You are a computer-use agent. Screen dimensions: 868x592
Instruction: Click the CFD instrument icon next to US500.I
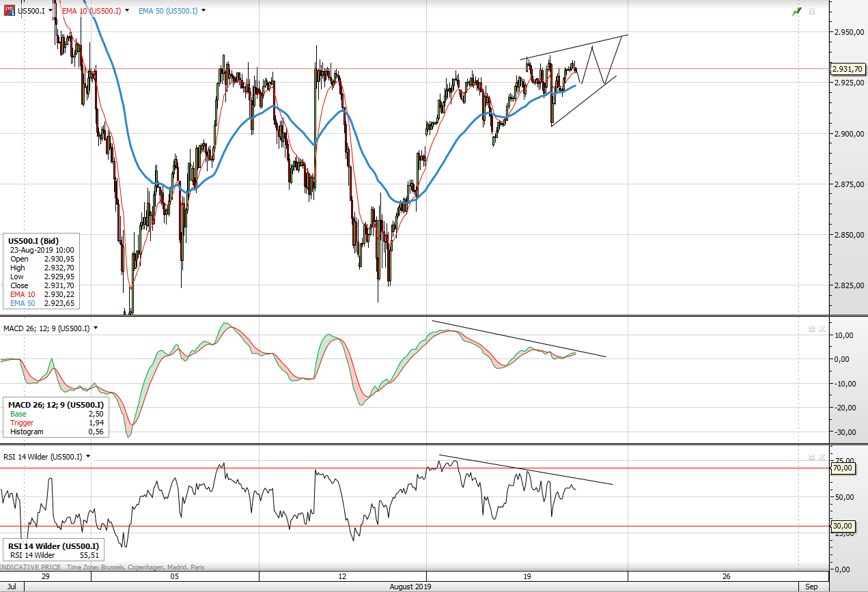(x=10, y=9)
